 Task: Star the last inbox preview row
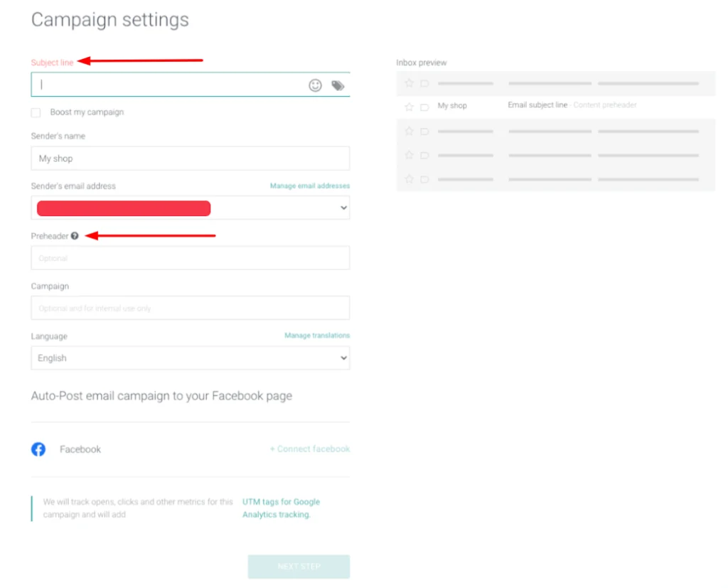click(409, 179)
